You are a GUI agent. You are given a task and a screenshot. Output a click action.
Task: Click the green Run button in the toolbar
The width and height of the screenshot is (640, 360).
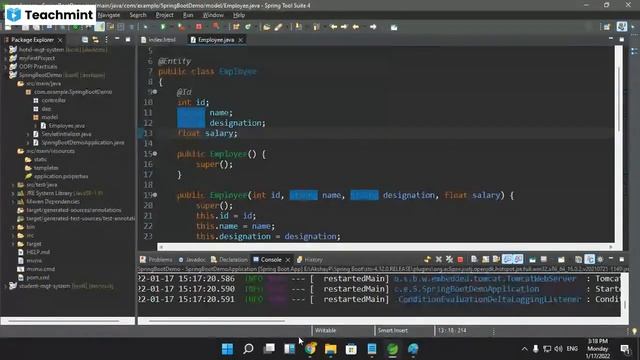(x=163, y=27)
